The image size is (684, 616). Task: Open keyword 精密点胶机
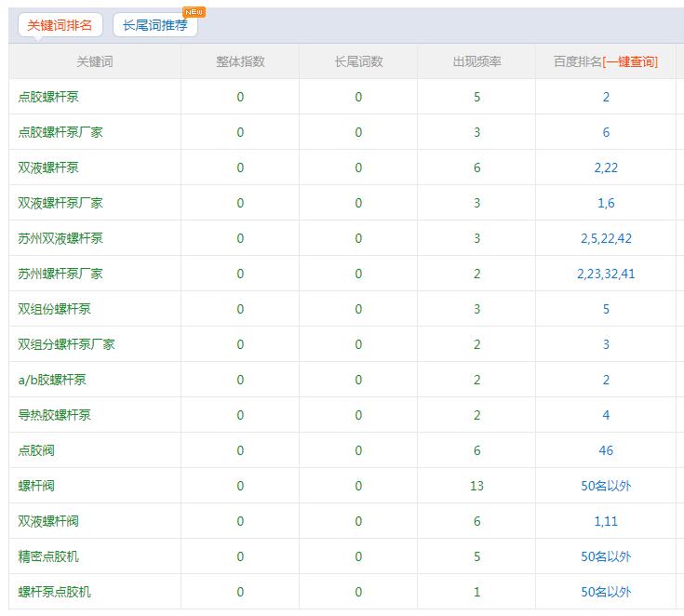tap(48, 556)
